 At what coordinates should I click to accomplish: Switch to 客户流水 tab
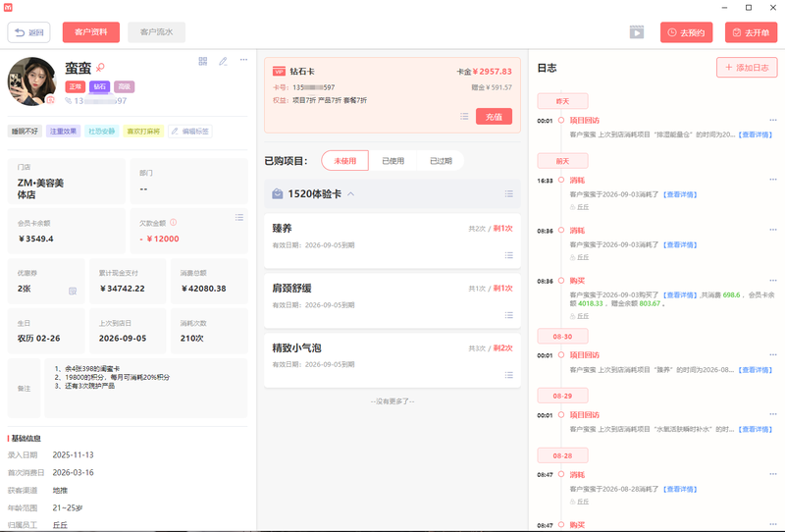tap(156, 32)
